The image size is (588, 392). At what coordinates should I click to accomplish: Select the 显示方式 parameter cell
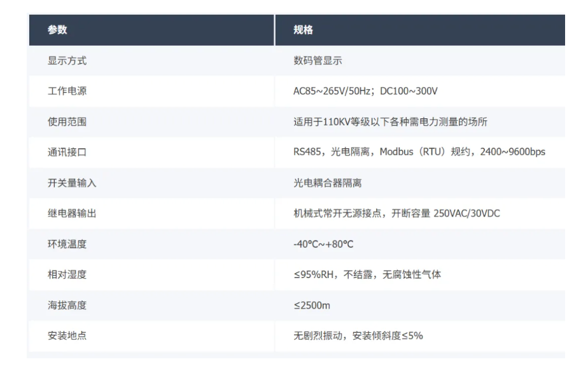click(x=67, y=61)
